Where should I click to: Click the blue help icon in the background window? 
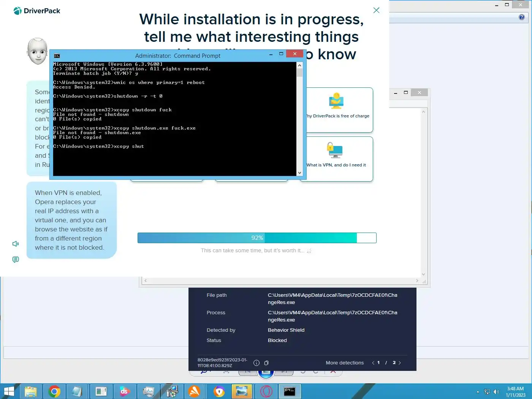522,17
